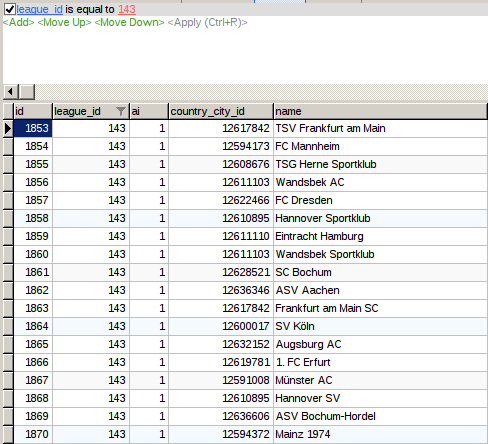The height and width of the screenshot is (444, 488).
Task: Select country_city_id cell 12622466
Action: [221, 200]
